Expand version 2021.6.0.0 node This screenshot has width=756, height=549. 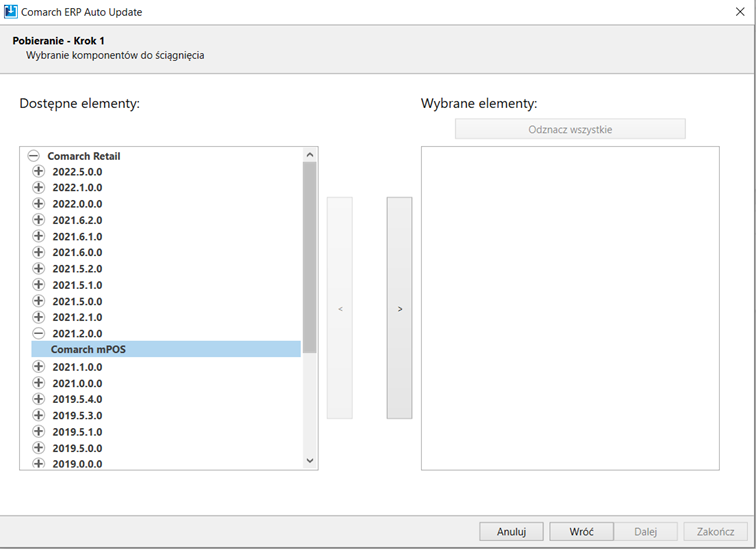pyautogui.click(x=39, y=252)
